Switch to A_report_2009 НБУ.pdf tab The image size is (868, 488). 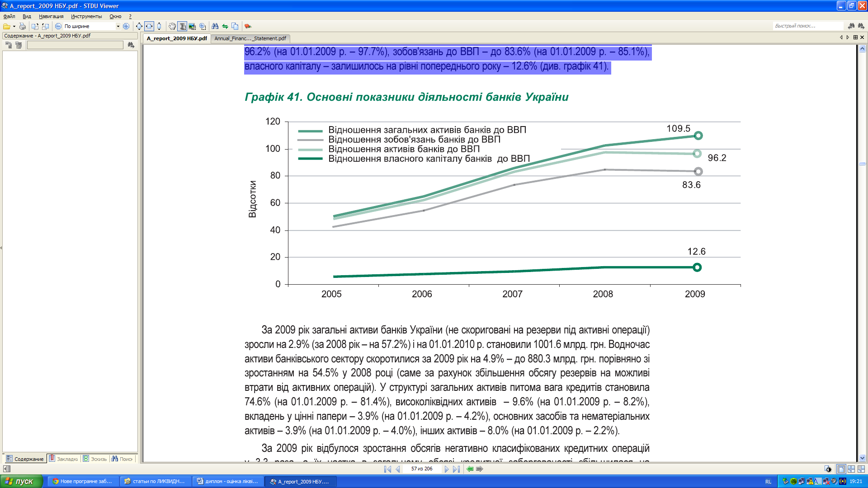(x=177, y=38)
